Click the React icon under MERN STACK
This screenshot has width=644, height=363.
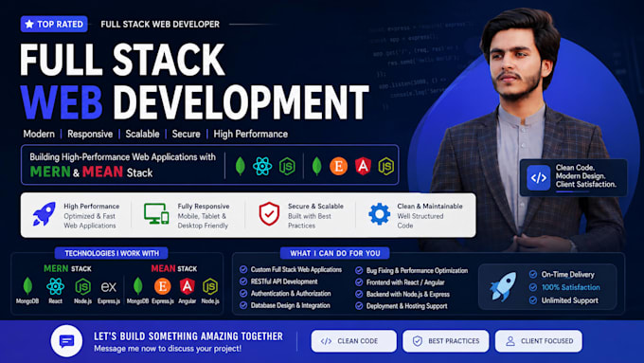tap(56, 286)
